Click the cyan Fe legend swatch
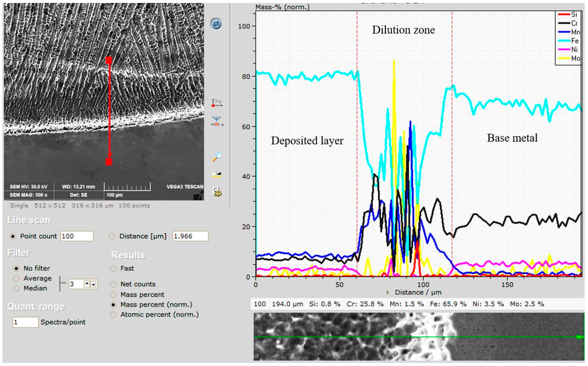This screenshot has width=588, height=366. (x=564, y=41)
